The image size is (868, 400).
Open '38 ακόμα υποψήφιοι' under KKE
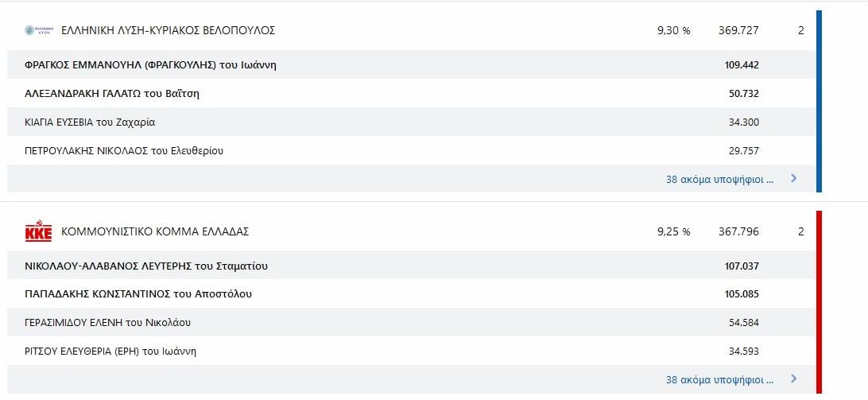[719, 380]
